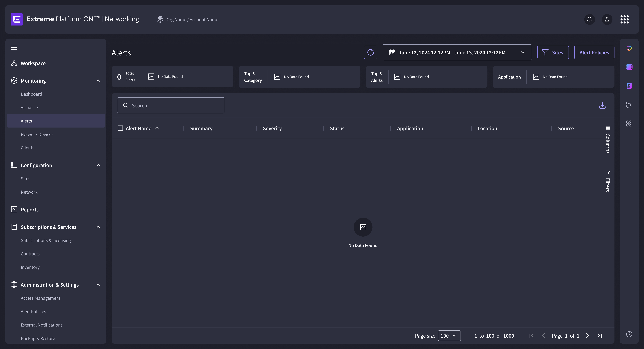This screenshot has width=644, height=349.
Task: Expand the Columns side panel
Action: pos(608,140)
